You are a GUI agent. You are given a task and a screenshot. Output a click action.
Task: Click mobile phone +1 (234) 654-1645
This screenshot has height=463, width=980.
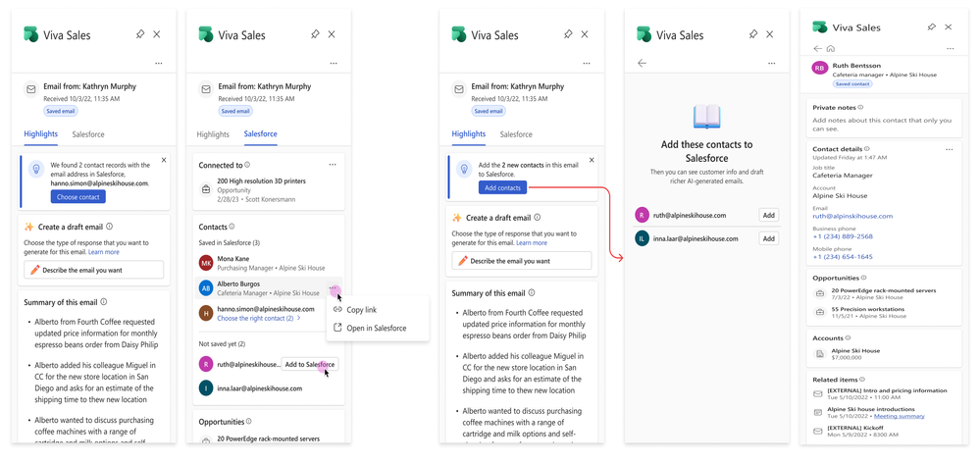coord(843,257)
